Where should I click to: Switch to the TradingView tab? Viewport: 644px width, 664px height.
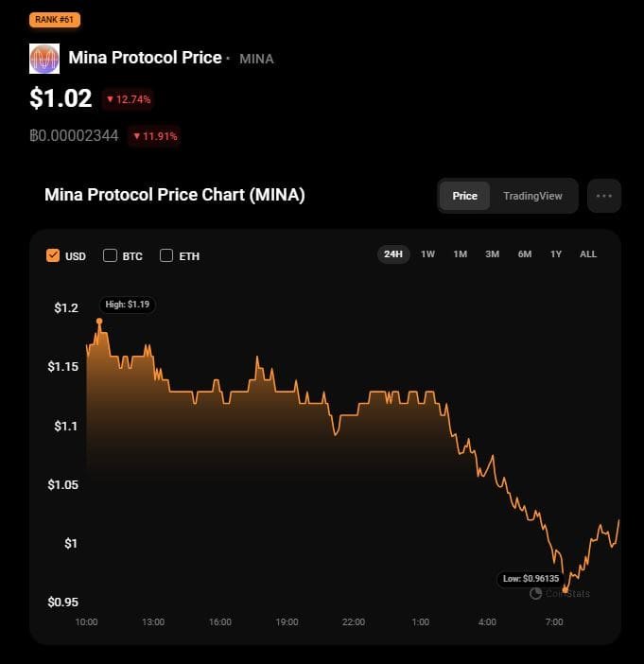coord(532,196)
